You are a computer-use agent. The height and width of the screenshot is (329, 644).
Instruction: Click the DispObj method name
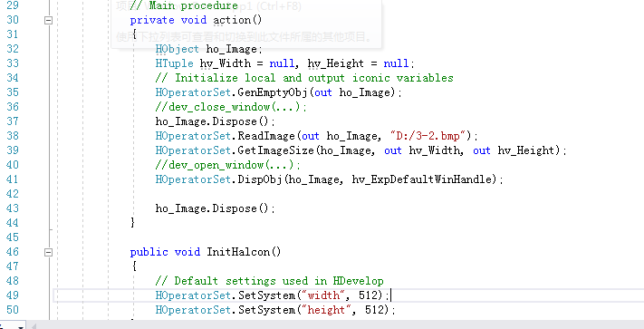pos(260,179)
